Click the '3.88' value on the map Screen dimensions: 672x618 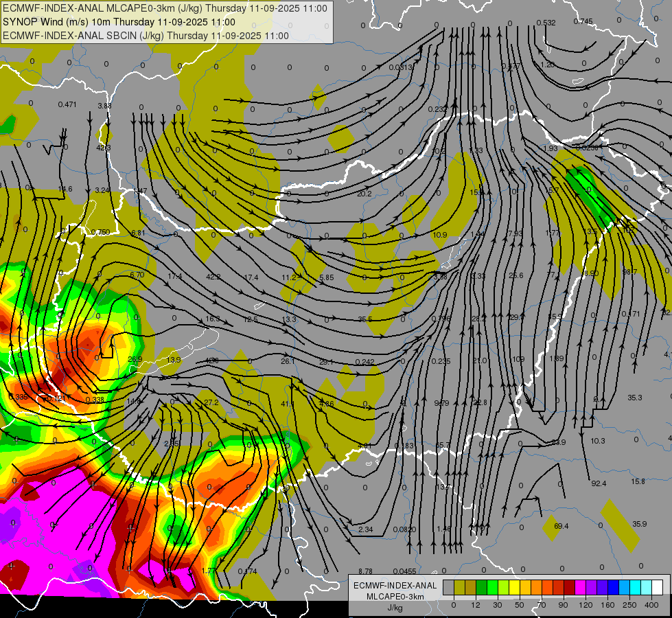(x=104, y=106)
